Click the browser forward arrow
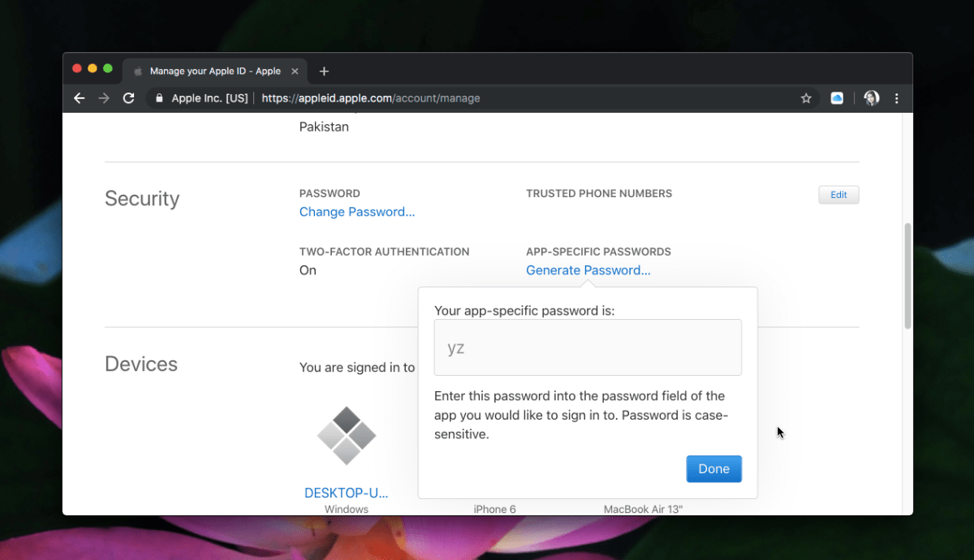Viewport: 974px width, 560px height. [x=103, y=98]
